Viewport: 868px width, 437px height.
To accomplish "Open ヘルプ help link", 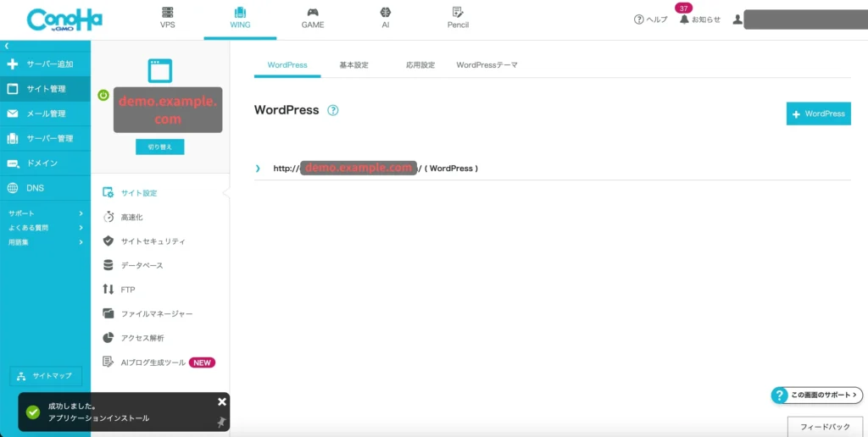I will [x=651, y=19].
